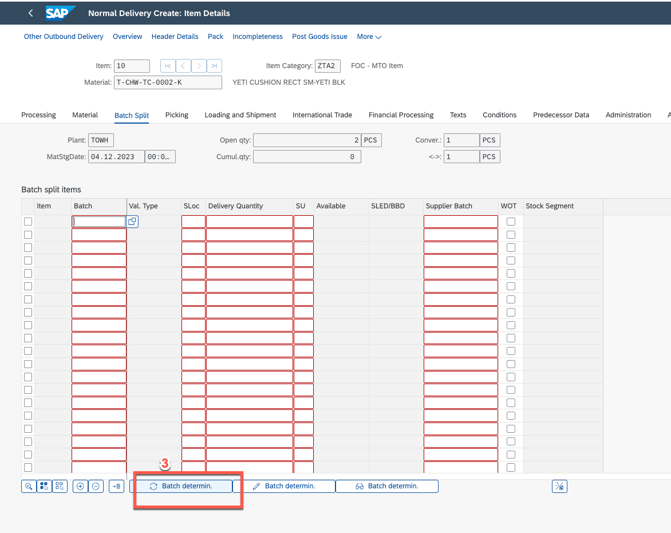Tick the first row selection checkbox
Screen dimensions: 671x533
pyautogui.click(x=28, y=222)
